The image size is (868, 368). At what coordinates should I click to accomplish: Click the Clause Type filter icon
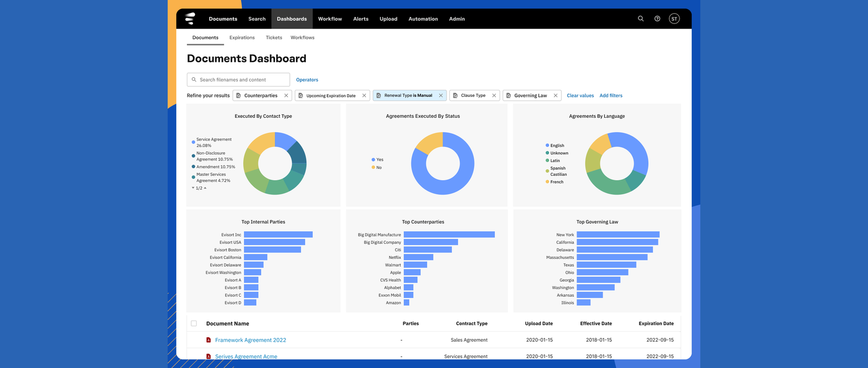[455, 95]
